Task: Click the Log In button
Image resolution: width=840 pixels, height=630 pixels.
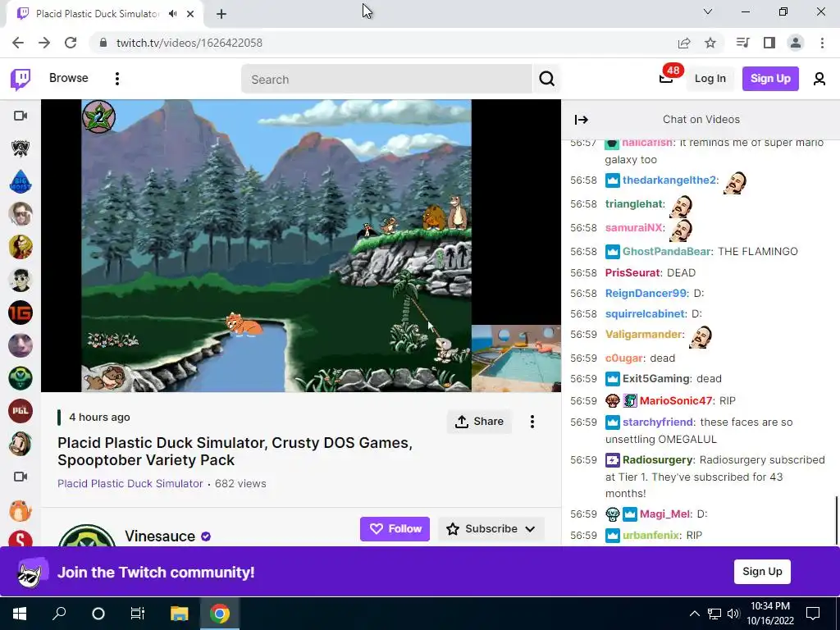Action: [710, 79]
